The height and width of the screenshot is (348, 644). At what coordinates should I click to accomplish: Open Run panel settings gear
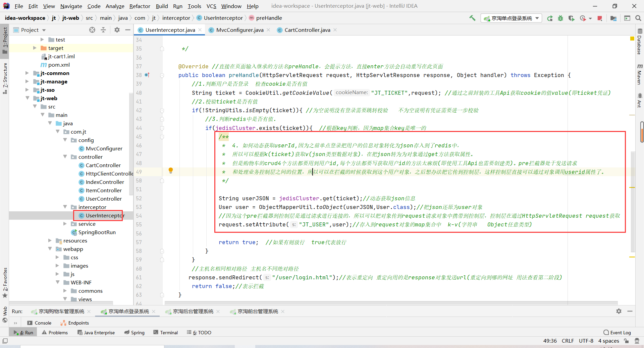[619, 311]
